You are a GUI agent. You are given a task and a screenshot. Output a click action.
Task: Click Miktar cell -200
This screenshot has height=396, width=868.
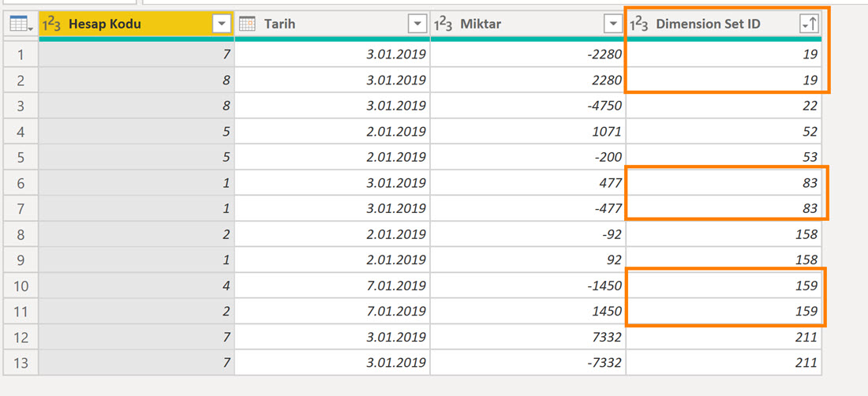[529, 158]
